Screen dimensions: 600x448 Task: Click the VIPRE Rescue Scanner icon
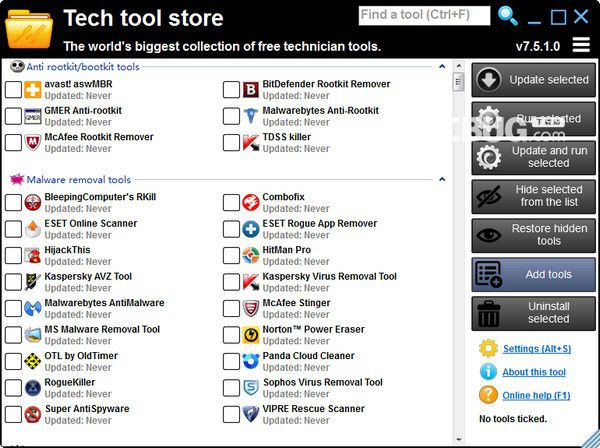(x=251, y=414)
